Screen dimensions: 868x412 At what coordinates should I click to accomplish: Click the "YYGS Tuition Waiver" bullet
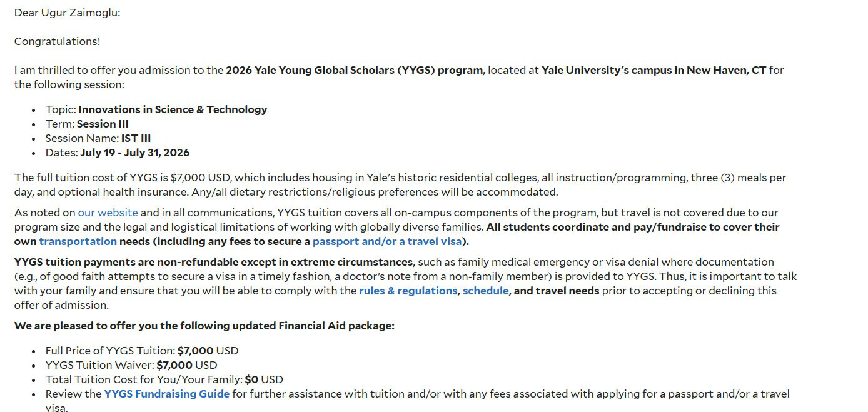pos(131,365)
